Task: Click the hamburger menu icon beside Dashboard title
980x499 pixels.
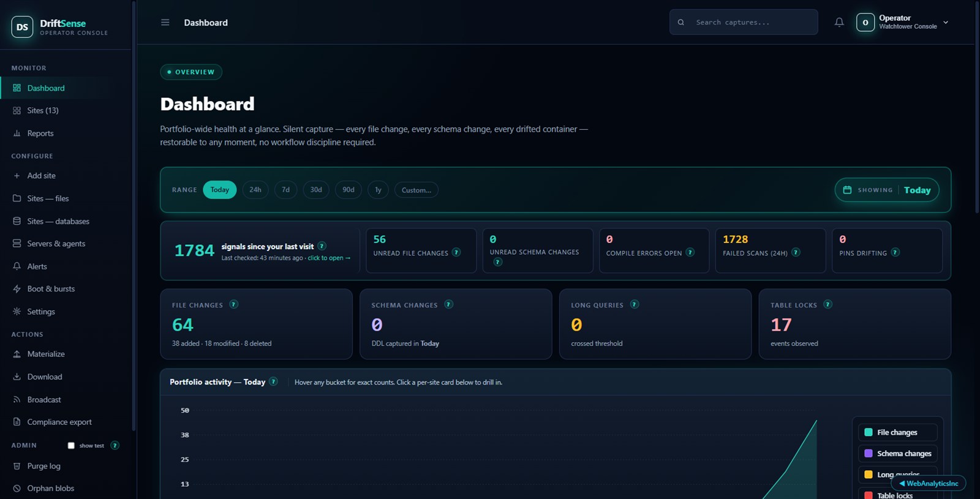Action: click(165, 23)
